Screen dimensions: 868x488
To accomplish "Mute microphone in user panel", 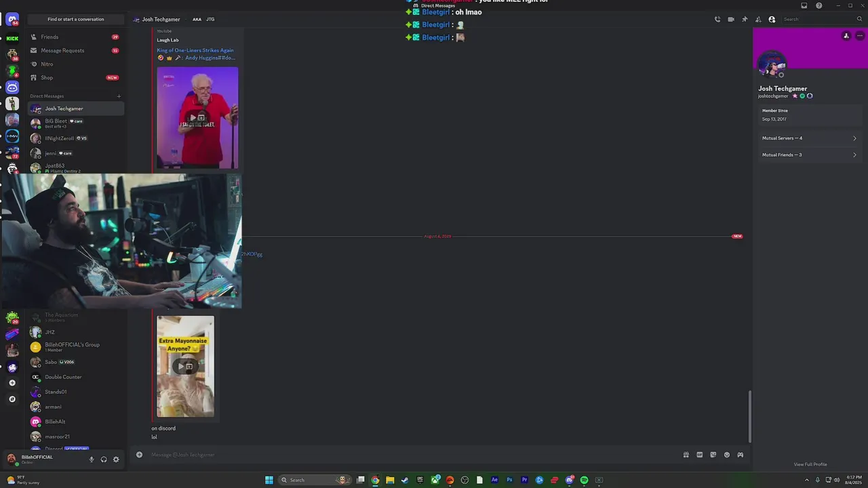I will [x=92, y=460].
